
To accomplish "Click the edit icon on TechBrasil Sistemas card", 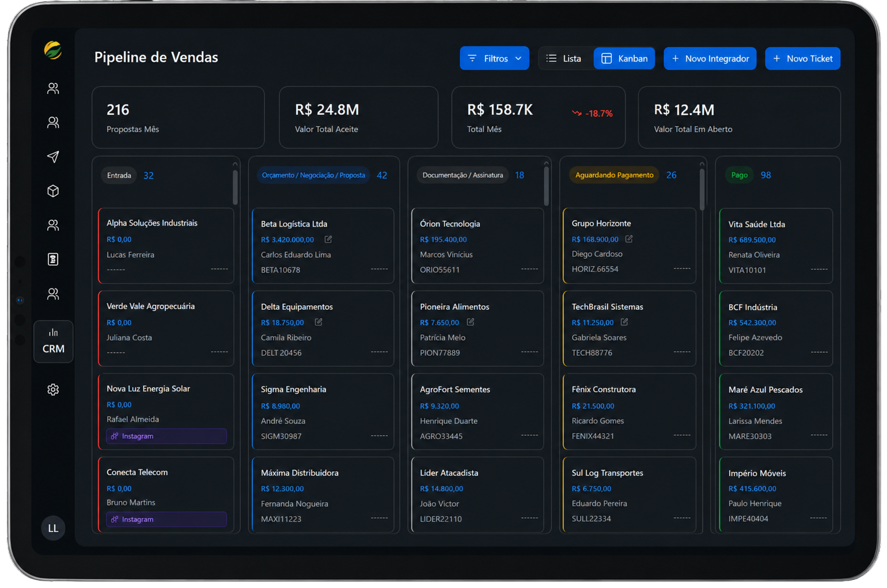I will pyautogui.click(x=624, y=322).
